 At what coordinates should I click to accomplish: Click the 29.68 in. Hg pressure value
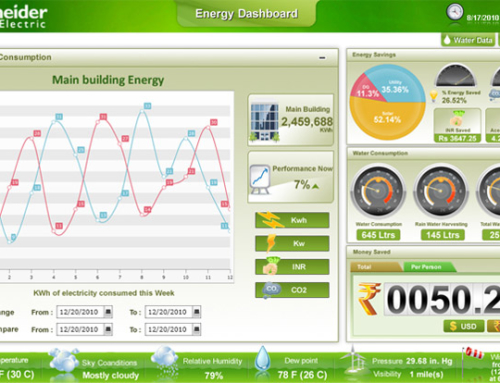pyautogui.click(x=429, y=361)
